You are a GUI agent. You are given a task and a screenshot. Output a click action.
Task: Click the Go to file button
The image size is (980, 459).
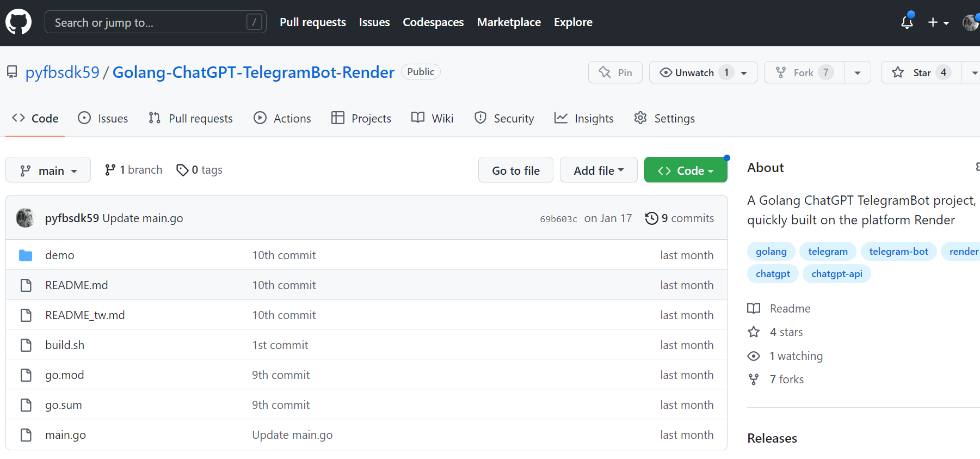click(x=516, y=170)
